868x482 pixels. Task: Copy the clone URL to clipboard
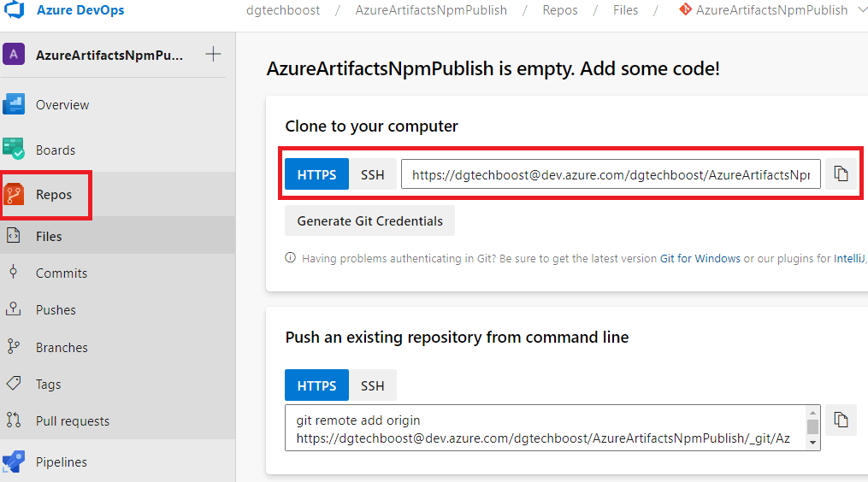point(841,174)
